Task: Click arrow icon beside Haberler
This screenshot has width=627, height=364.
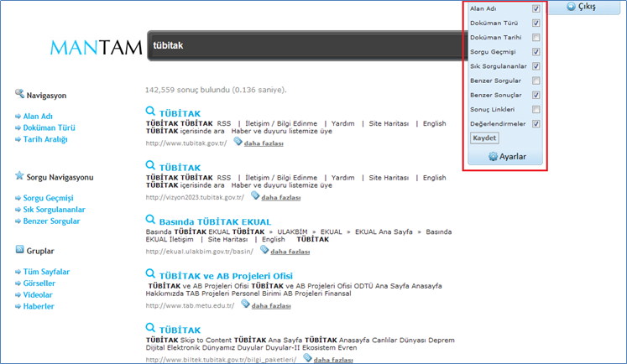Action: [18, 306]
